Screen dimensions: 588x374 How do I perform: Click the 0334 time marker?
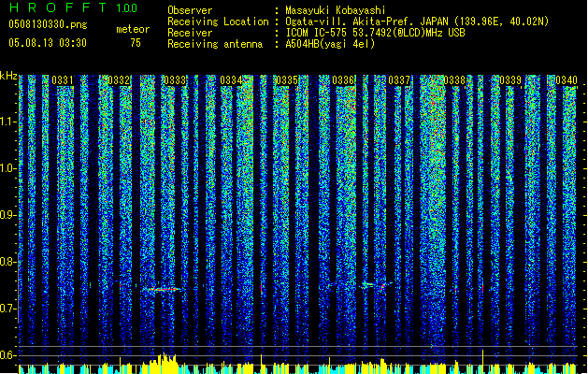point(231,80)
